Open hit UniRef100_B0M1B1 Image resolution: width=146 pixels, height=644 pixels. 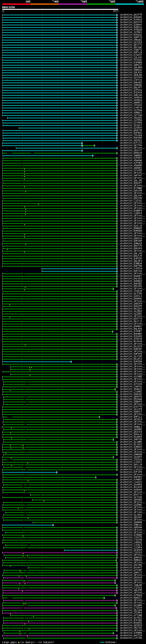point(131,17)
